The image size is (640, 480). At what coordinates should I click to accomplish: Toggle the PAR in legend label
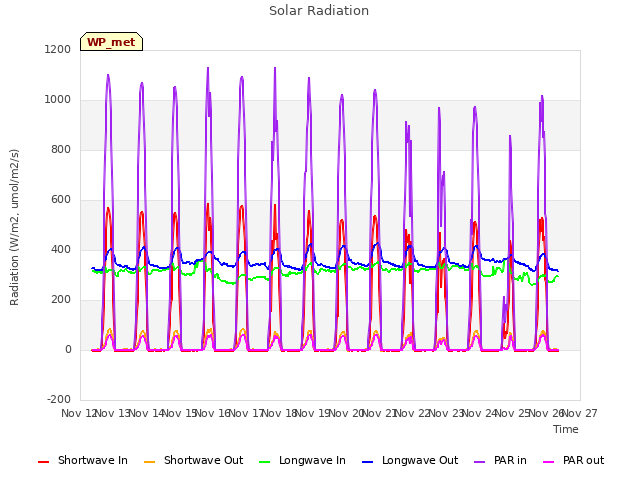(510, 460)
